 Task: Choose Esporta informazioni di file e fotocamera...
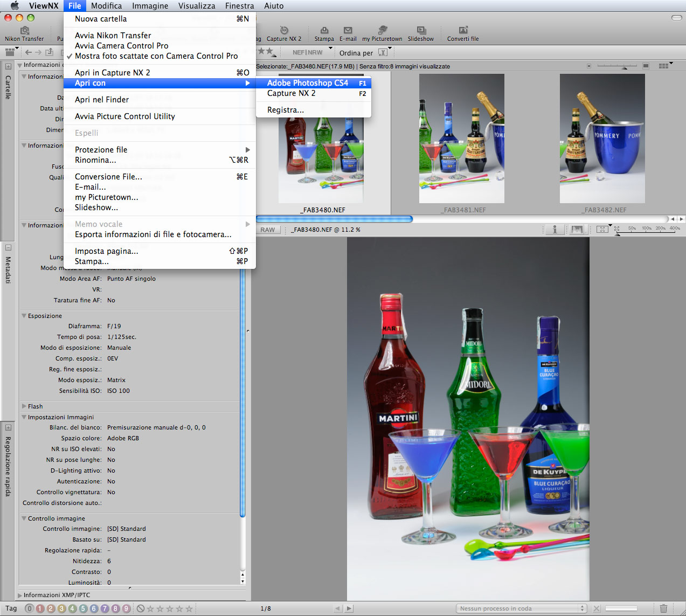[160, 234]
